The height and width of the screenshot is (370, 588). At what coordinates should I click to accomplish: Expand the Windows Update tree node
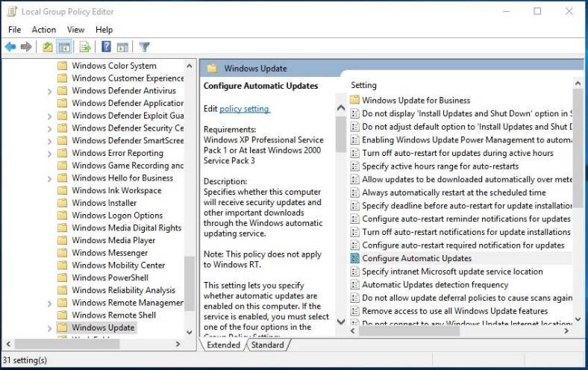click(49, 328)
